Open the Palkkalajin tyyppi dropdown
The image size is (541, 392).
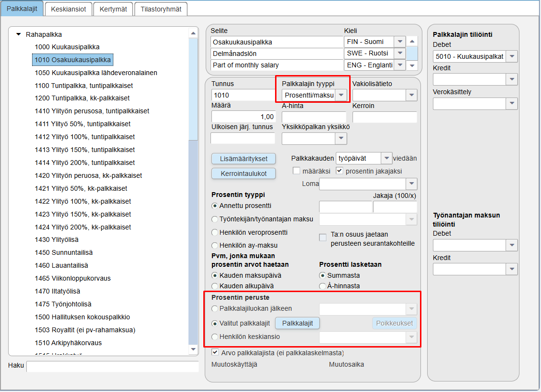point(341,95)
